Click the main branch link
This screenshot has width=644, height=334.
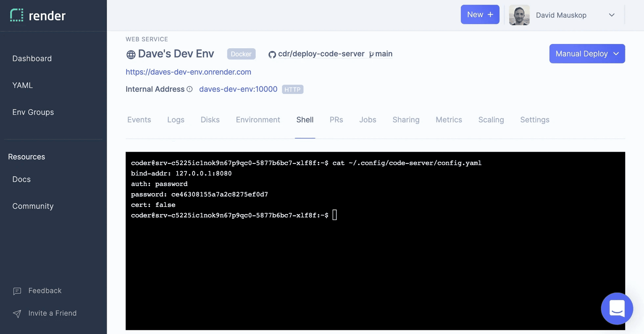click(384, 54)
